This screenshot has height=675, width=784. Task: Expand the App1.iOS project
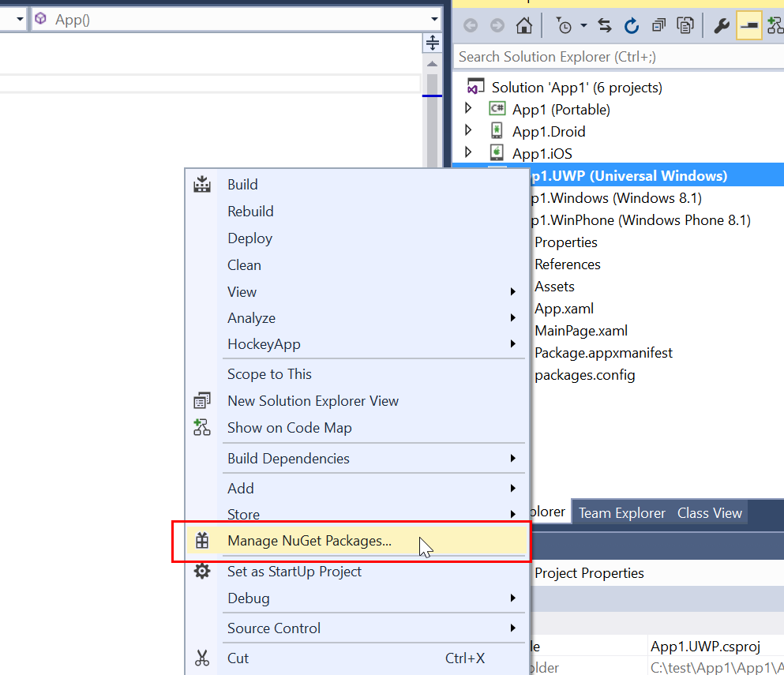pyautogui.click(x=468, y=152)
